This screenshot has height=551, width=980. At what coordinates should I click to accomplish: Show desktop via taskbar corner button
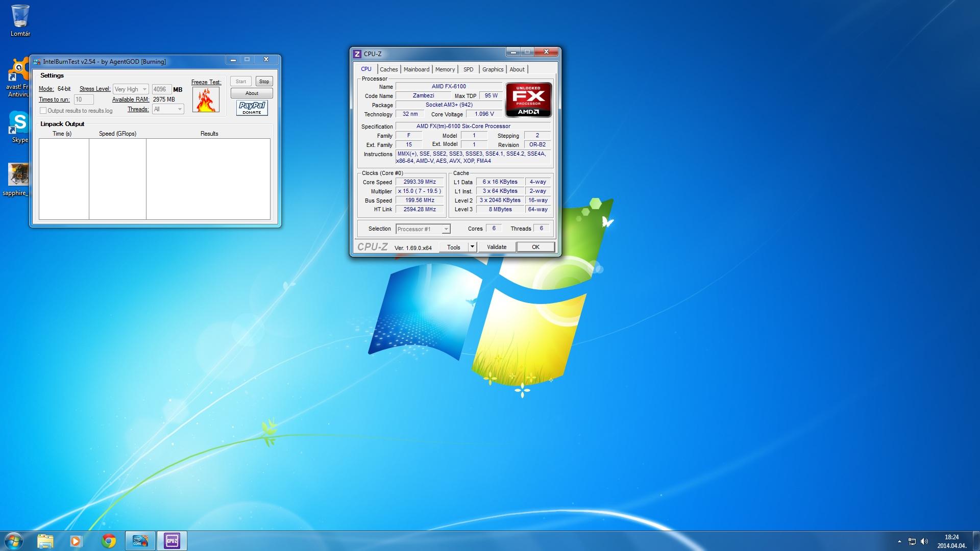point(976,541)
